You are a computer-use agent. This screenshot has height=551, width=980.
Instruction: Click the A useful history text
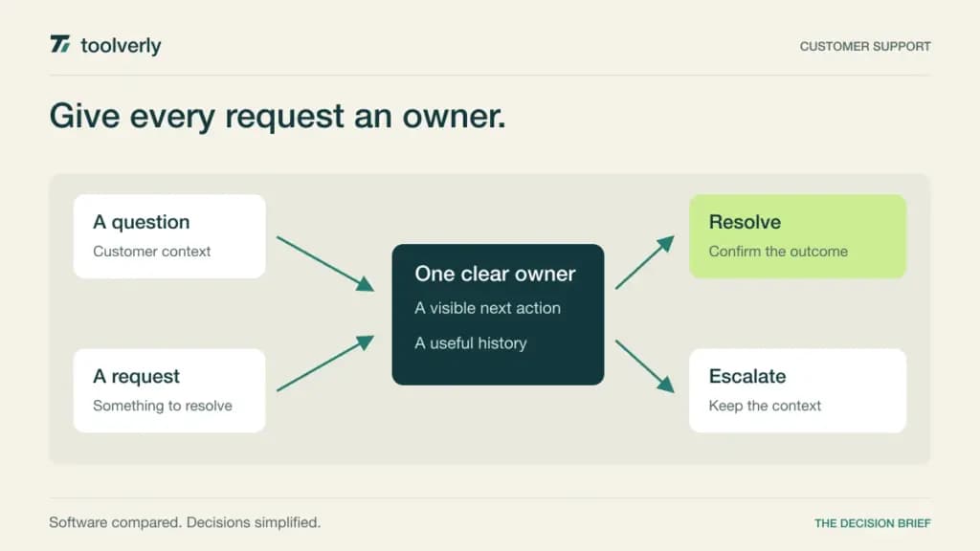point(471,343)
